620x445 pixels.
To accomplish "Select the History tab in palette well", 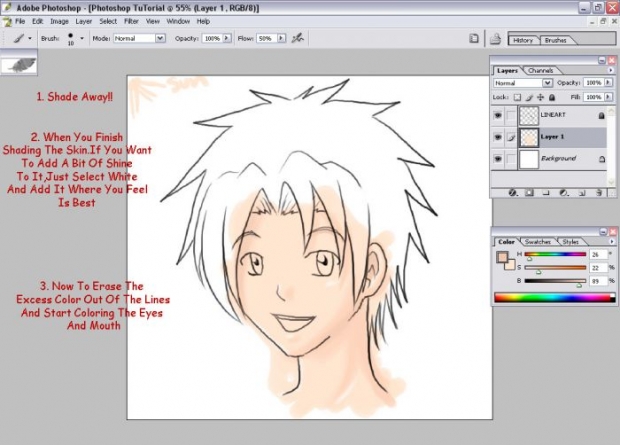I will click(523, 40).
